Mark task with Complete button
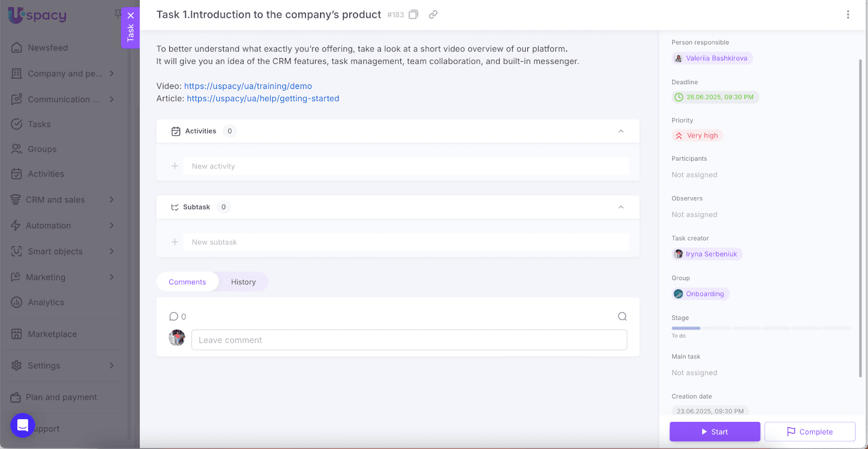The image size is (868, 449). (809, 432)
